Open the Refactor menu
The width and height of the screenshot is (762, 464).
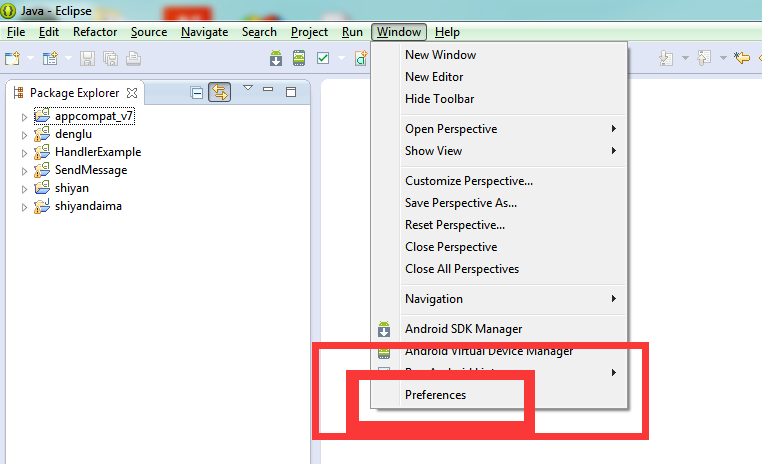[x=95, y=32]
